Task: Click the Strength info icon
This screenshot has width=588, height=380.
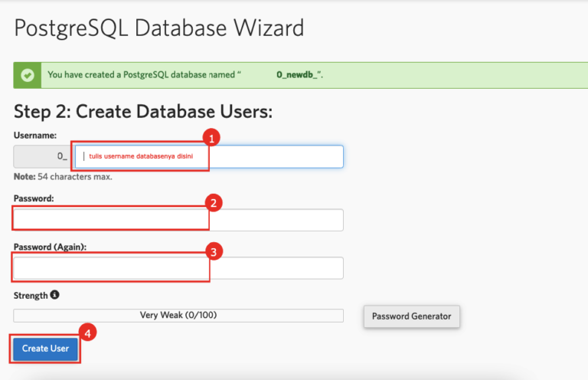Action: pyautogui.click(x=55, y=295)
